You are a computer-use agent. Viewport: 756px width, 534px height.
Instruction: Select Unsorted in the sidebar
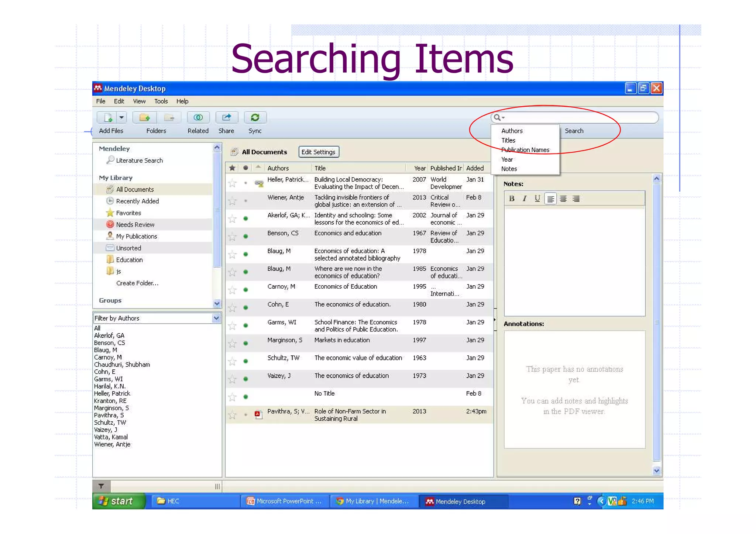128,248
